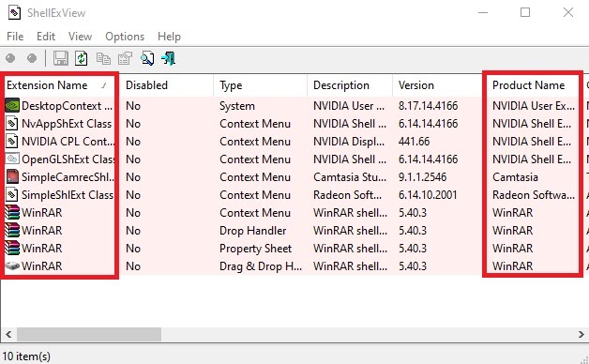Select the DesktopContext ... extension row
This screenshot has width=589, height=364.
tap(67, 106)
